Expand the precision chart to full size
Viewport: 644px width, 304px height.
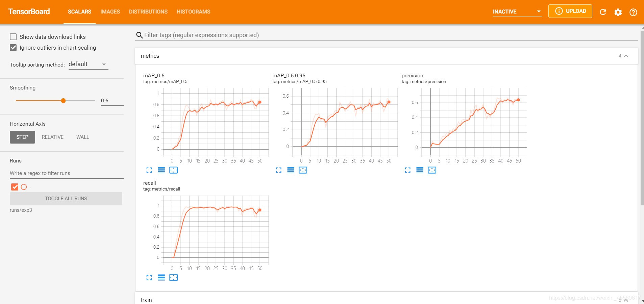(407, 170)
